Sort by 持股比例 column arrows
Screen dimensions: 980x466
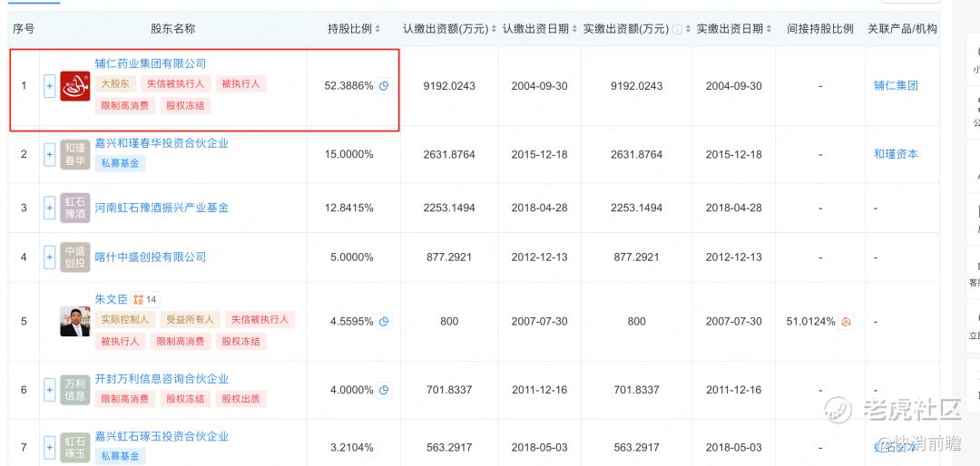pos(378,29)
